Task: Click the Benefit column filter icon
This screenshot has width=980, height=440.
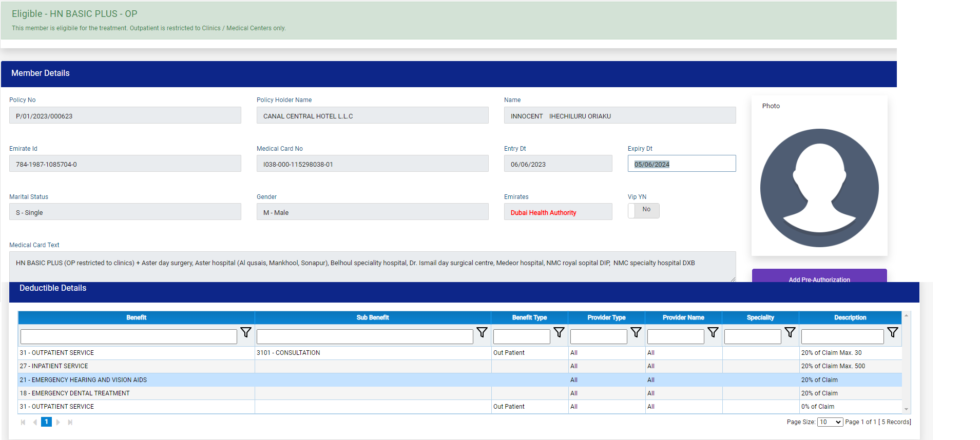Action: coord(246,333)
